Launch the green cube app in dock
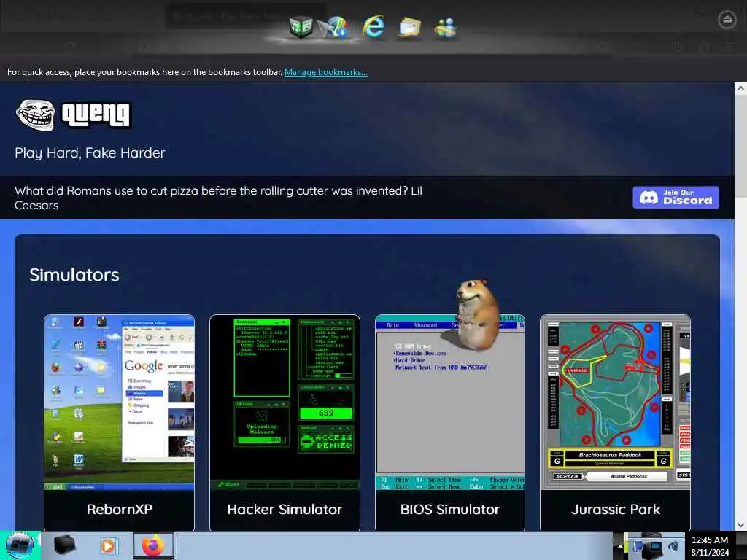Viewport: 747px width, 560px height. point(301,26)
